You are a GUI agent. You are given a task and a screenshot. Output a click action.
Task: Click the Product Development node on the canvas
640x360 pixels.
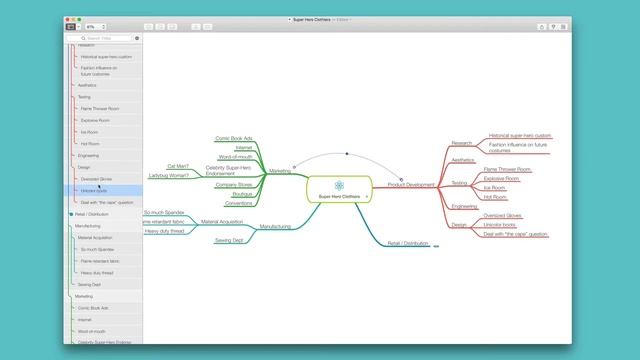pos(411,185)
